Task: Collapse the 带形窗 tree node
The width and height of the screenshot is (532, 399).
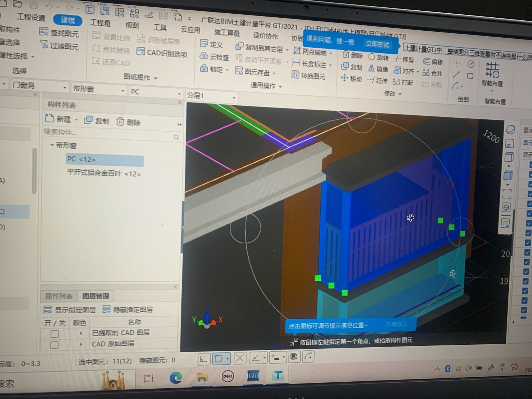Action: pos(52,145)
